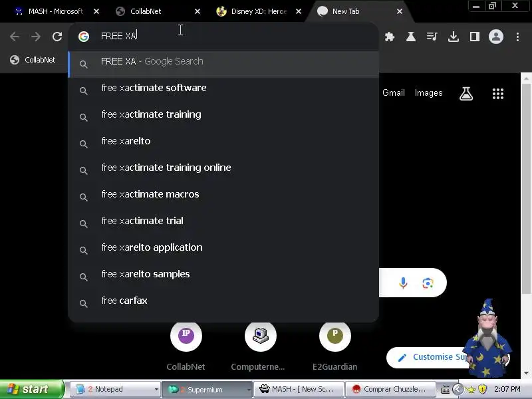Open the Windows start menu
Viewport: 532px width, 399px height.
point(31,389)
